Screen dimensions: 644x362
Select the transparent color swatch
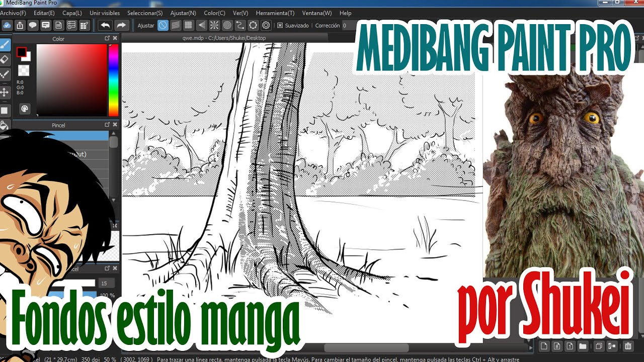coord(24,70)
